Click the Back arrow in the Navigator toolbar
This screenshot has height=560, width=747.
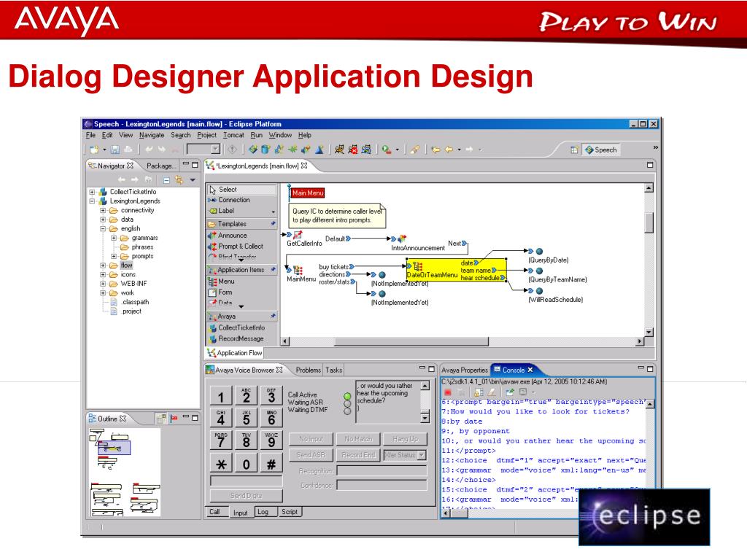[x=122, y=180]
